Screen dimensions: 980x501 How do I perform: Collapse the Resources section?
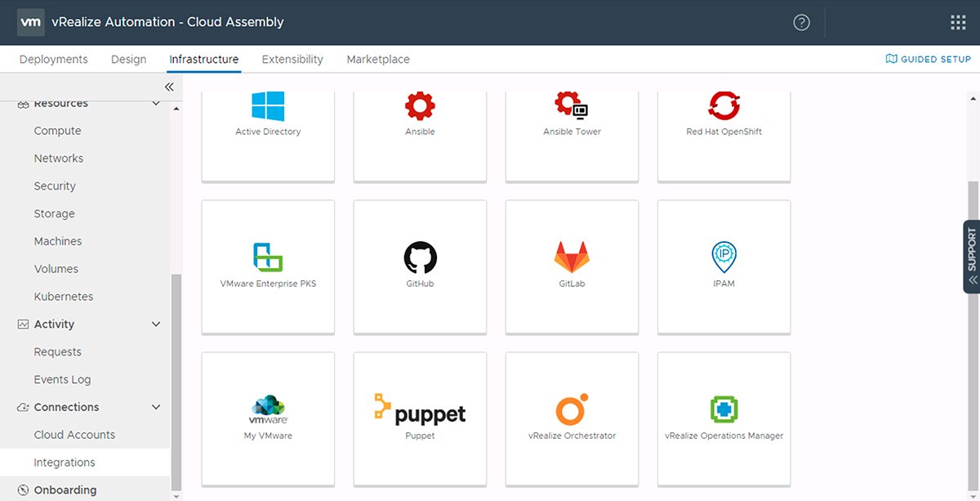tap(155, 103)
